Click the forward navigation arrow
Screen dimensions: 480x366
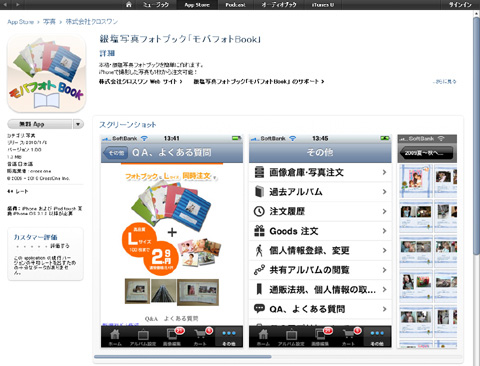17,5
